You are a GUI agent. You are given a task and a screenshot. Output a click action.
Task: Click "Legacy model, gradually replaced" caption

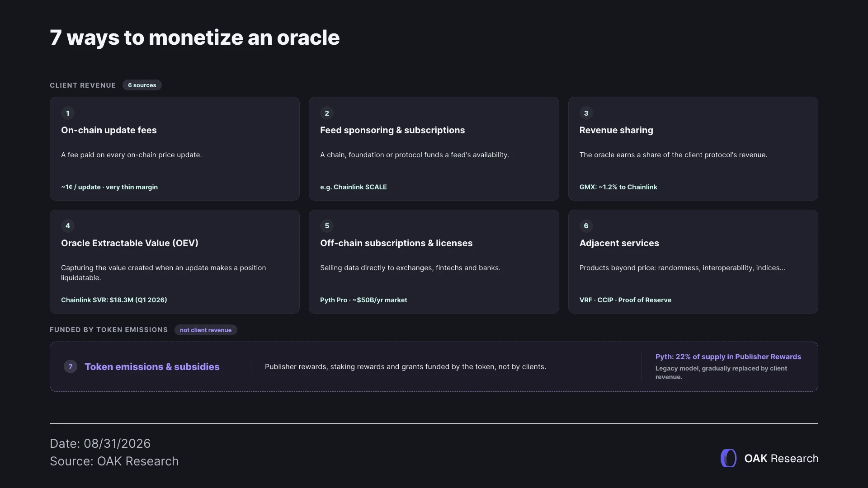click(722, 373)
